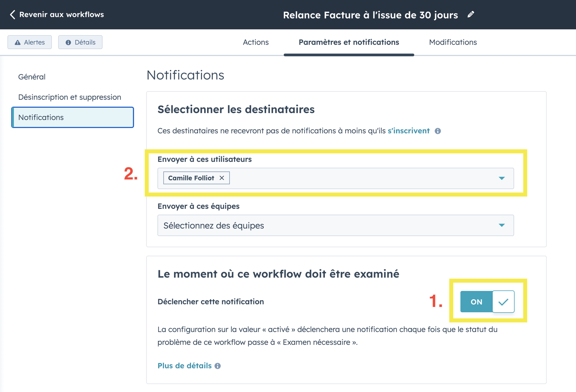Click the info icon next to s'inscrivent
This screenshot has width=576, height=392.
point(438,131)
